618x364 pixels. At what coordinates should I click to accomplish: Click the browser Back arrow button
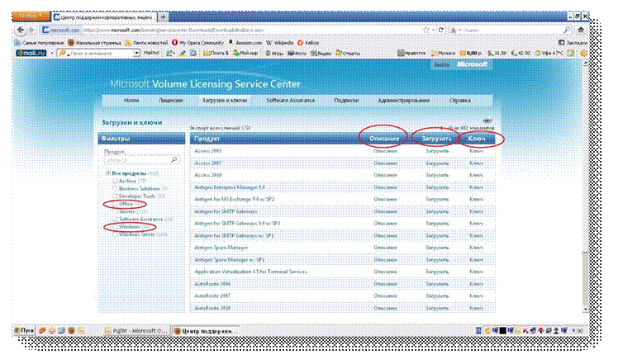coord(21,30)
